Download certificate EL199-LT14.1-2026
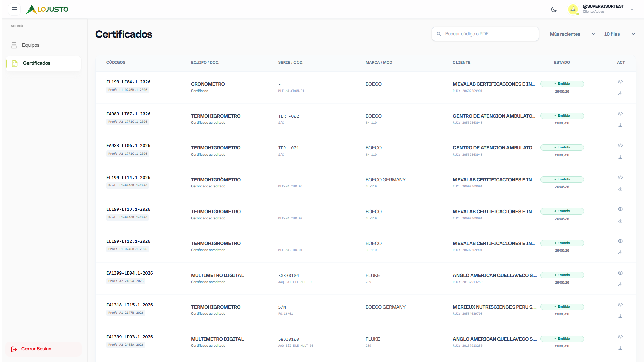Image resolution: width=644 pixels, height=362 pixels. [x=620, y=189]
